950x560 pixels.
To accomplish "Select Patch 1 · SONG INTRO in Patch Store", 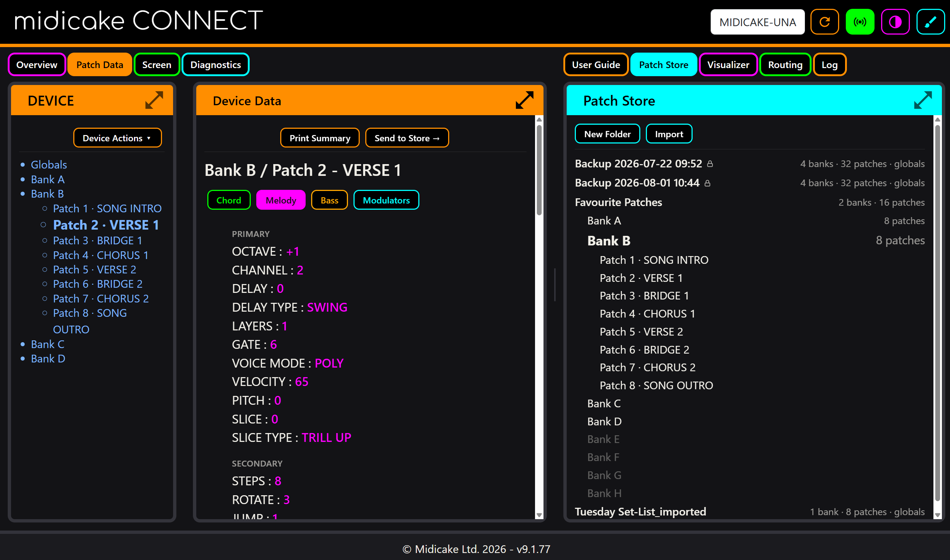I will click(654, 260).
